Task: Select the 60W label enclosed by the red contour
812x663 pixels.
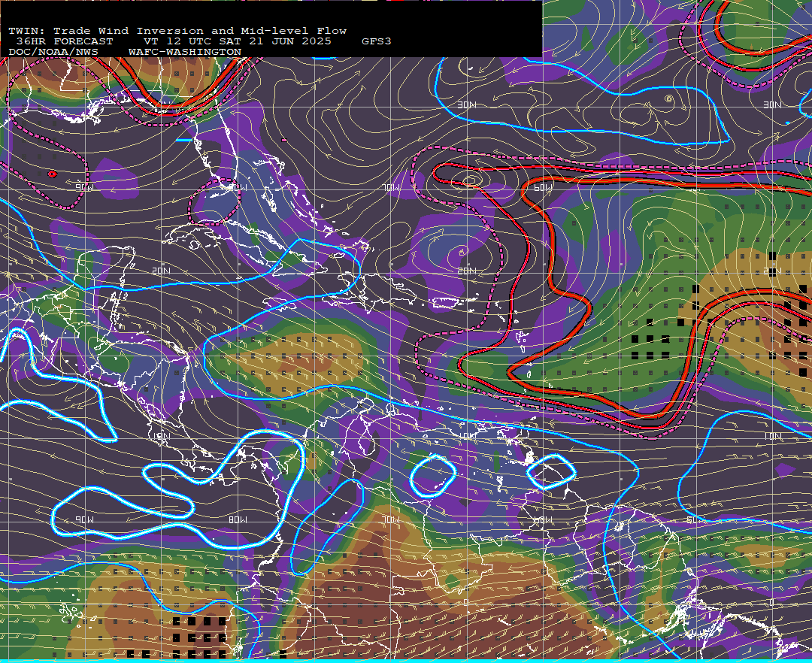Action: (x=543, y=187)
